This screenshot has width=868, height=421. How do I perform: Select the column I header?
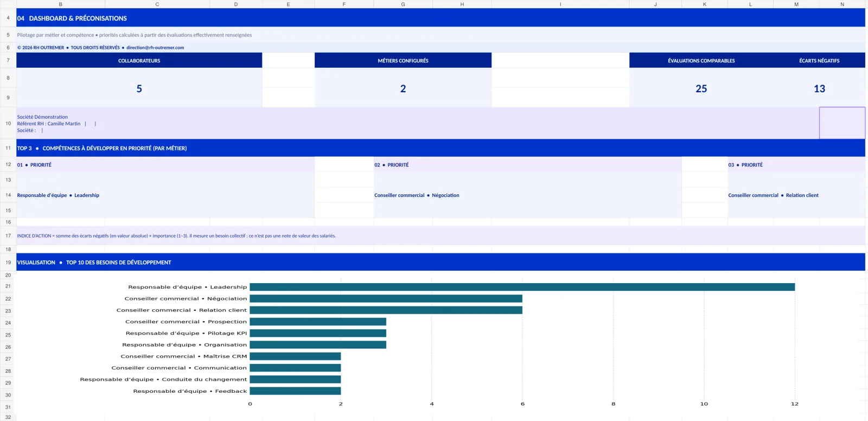coord(560,4)
